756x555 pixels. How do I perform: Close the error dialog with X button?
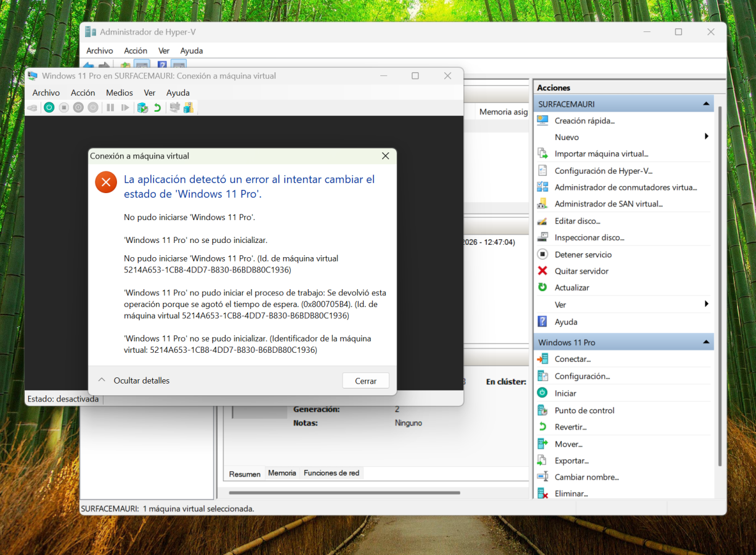click(386, 156)
